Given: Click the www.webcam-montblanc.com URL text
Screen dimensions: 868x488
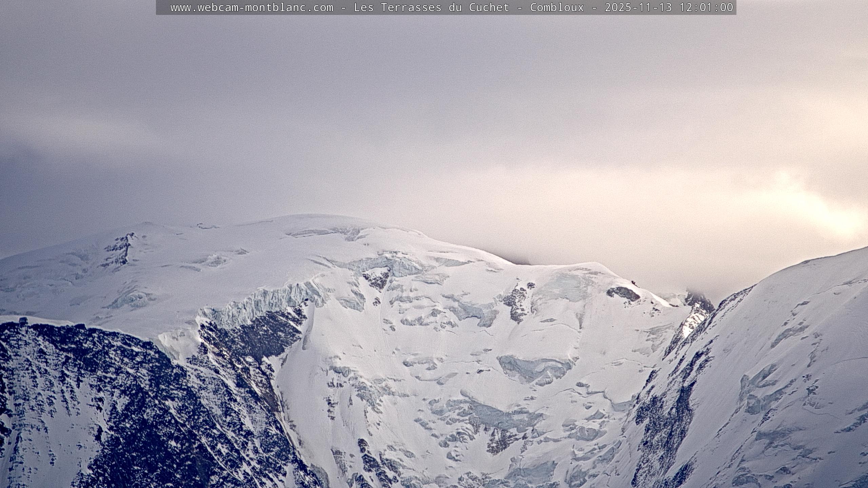Looking at the screenshot, I should [252, 7].
